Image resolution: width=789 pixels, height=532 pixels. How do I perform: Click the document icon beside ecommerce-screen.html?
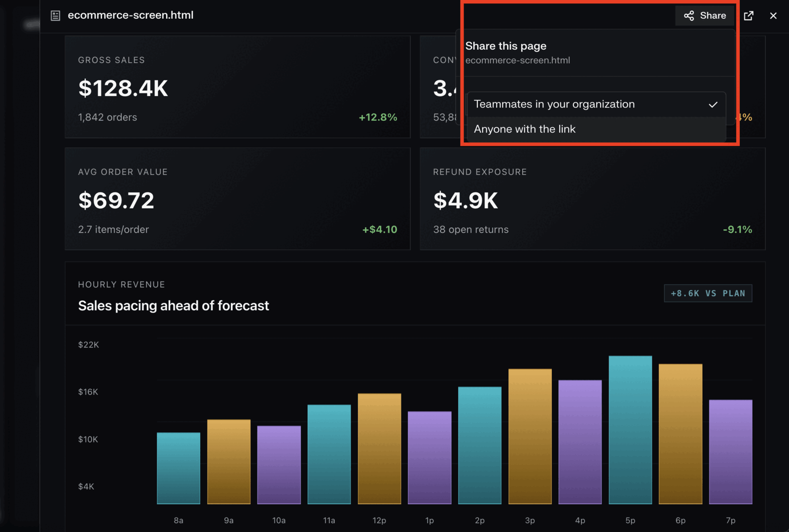coord(55,16)
